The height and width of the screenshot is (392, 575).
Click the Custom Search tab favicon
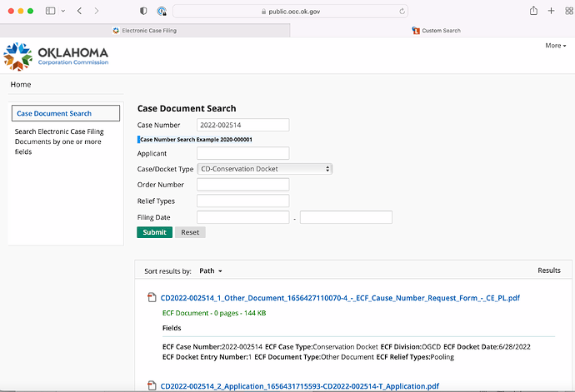pyautogui.click(x=416, y=31)
